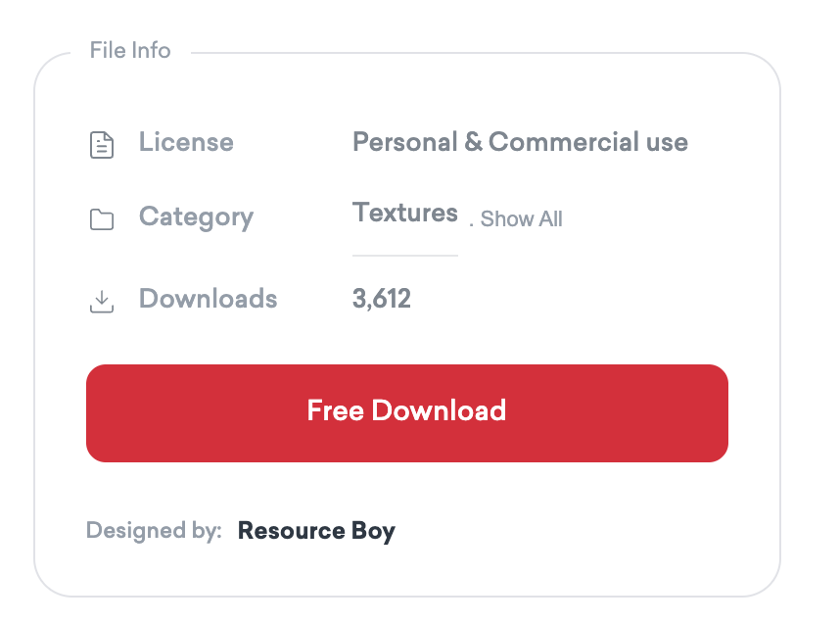Click the word Personal in license value
The image size is (840, 623).
(404, 143)
